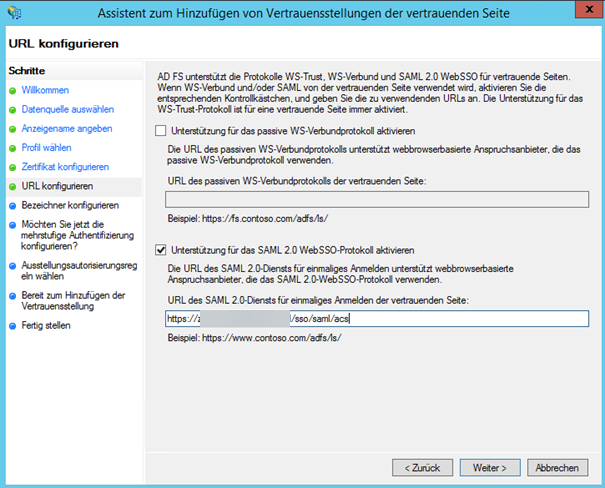Select the Fertig stellen step
Screen dimensions: 605x488
(46, 325)
